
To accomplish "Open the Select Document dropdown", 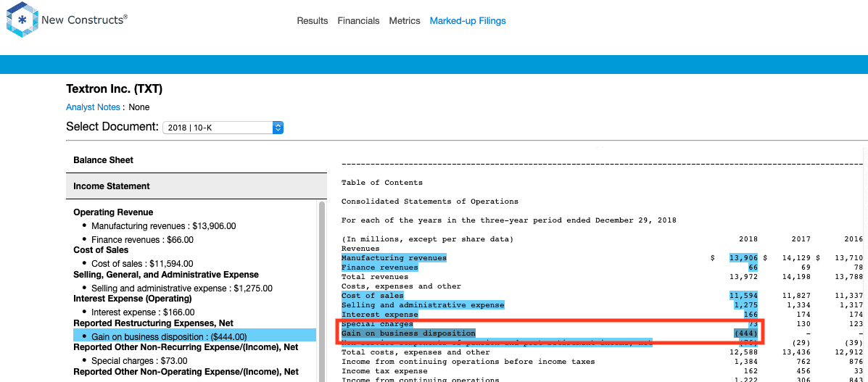I will coord(223,128).
